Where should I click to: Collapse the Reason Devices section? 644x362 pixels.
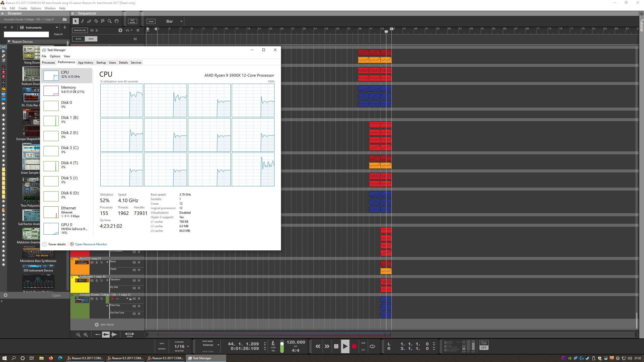click(9, 42)
